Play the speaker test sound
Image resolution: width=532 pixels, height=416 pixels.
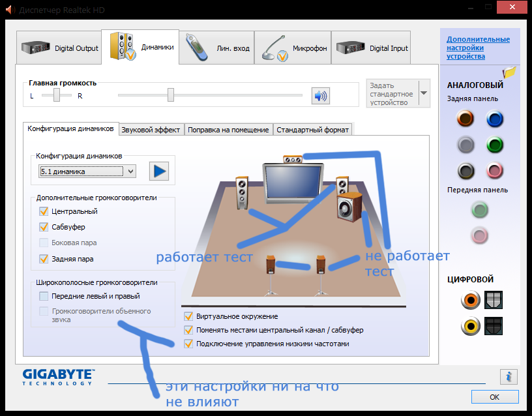pyautogui.click(x=159, y=171)
